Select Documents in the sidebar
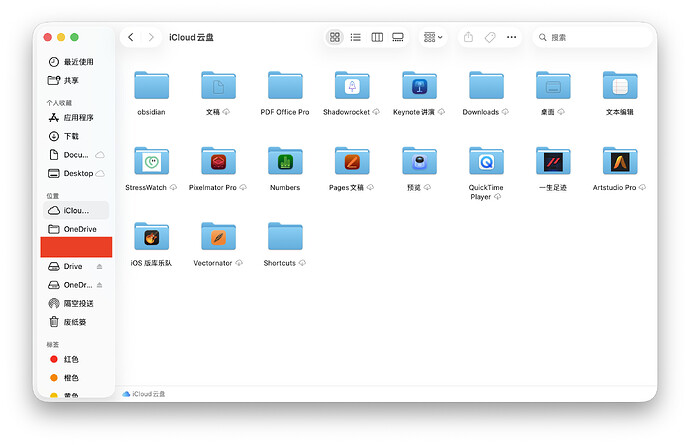The height and width of the screenshot is (445, 690). [x=76, y=155]
